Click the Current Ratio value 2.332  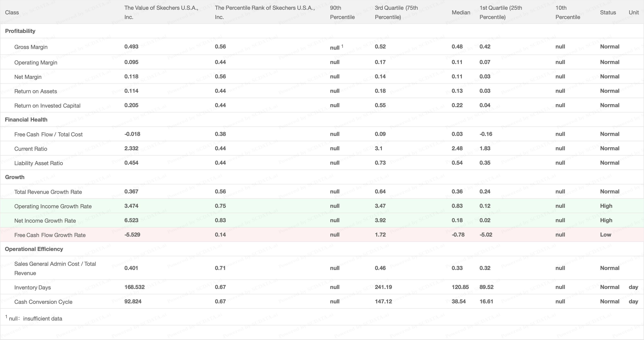coord(131,148)
